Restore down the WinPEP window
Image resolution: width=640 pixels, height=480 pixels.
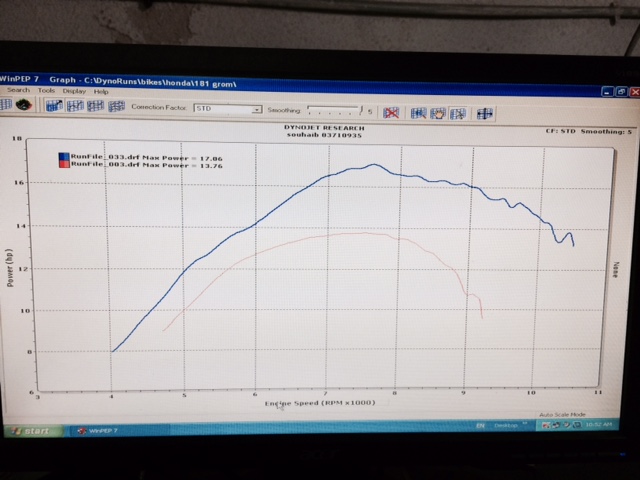pos(621,92)
